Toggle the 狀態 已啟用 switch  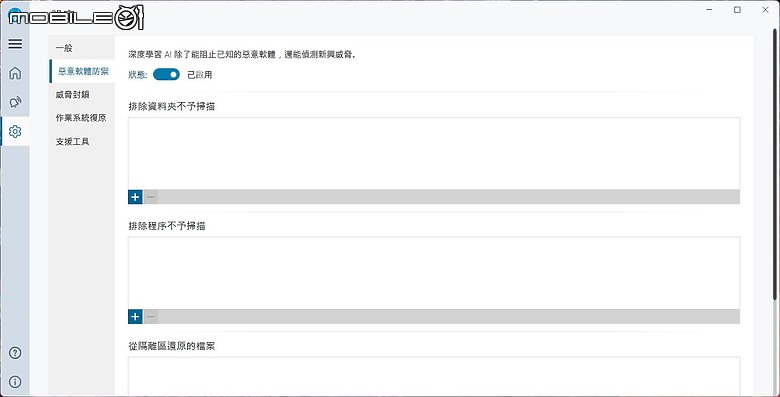coord(166,75)
